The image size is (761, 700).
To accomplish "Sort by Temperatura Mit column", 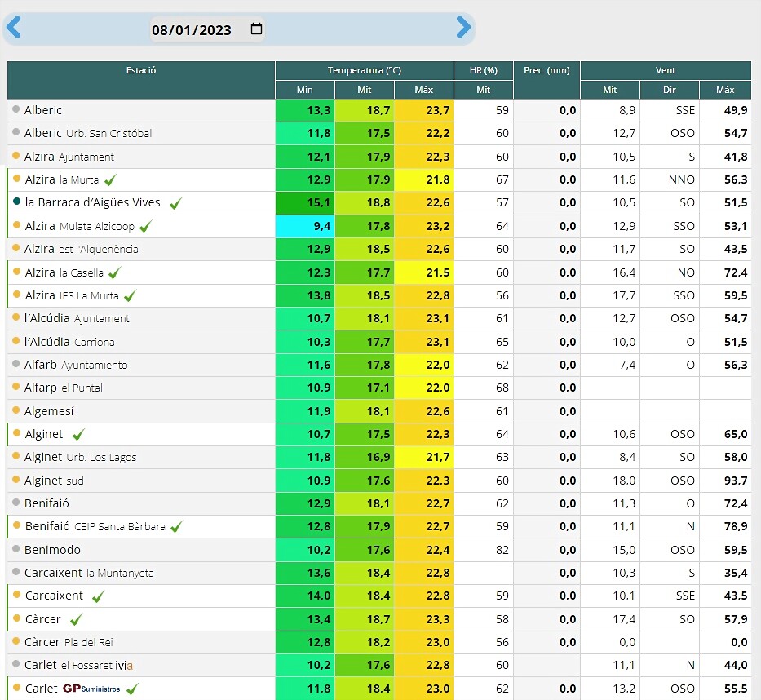I will 365,90.
